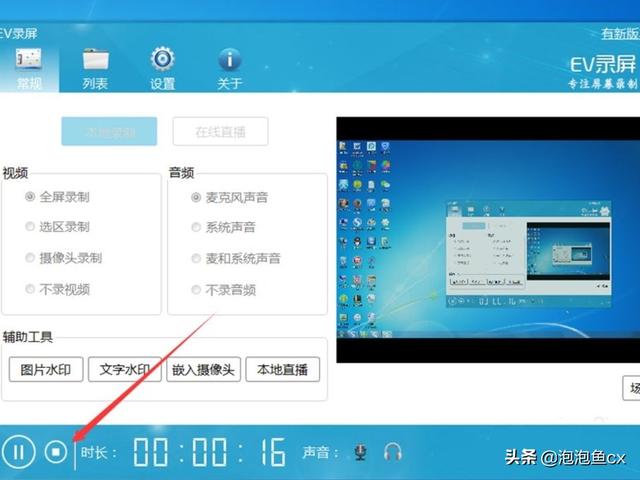
Task: Select 麦克风声音 radio option
Action: click(x=229, y=198)
